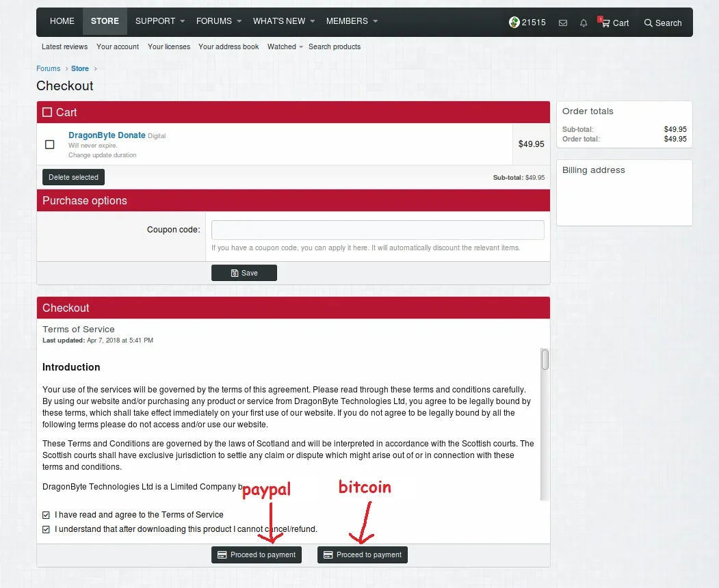Focus the Coupon code input field

(378, 230)
